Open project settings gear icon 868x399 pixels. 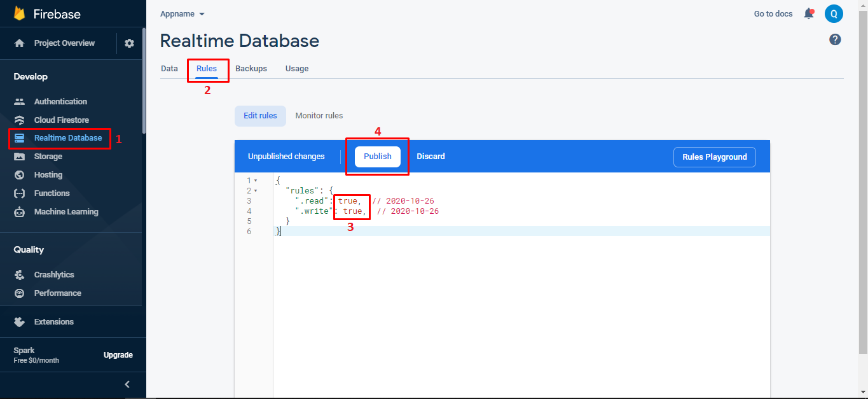click(130, 43)
